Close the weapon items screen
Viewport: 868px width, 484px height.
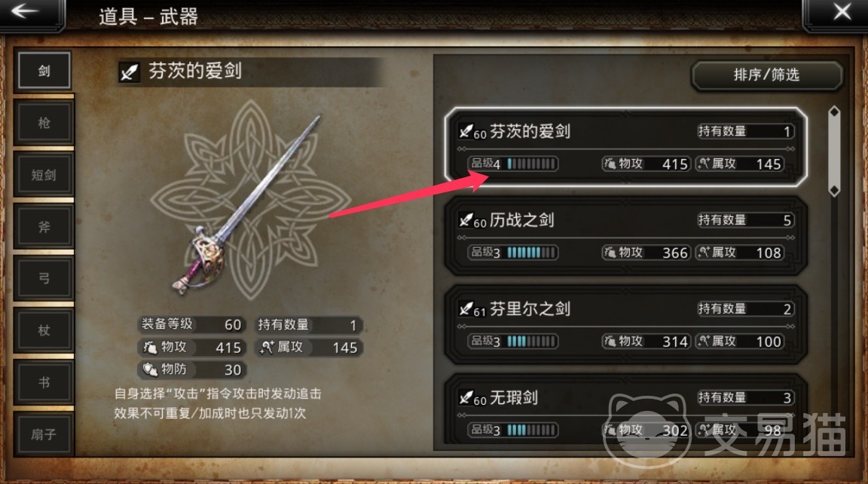point(841,12)
